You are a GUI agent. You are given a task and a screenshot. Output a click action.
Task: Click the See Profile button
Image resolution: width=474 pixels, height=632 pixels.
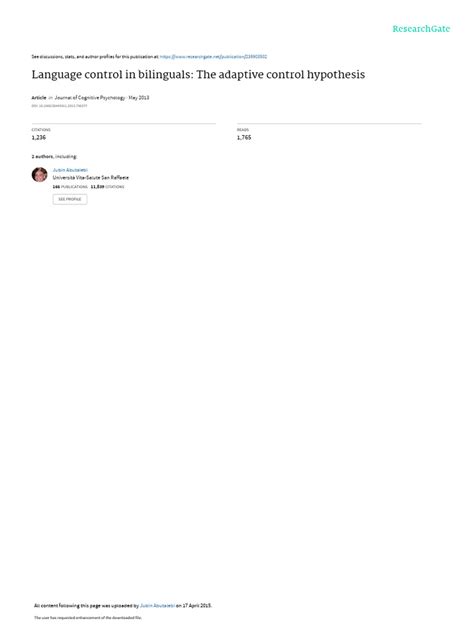point(70,199)
